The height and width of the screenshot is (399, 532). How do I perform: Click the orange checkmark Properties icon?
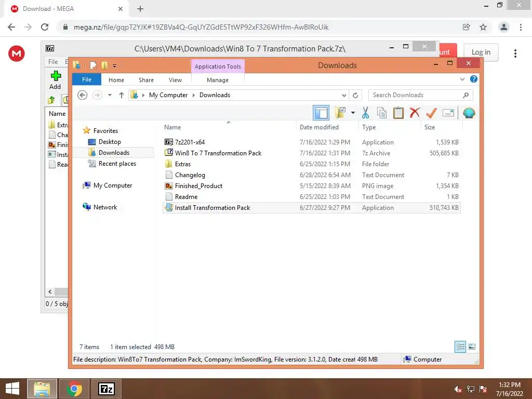point(431,113)
